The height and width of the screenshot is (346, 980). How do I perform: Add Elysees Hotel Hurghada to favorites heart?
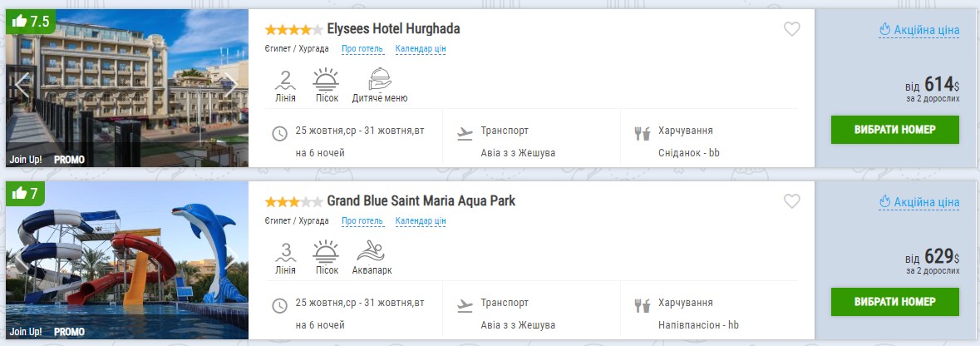click(x=792, y=29)
